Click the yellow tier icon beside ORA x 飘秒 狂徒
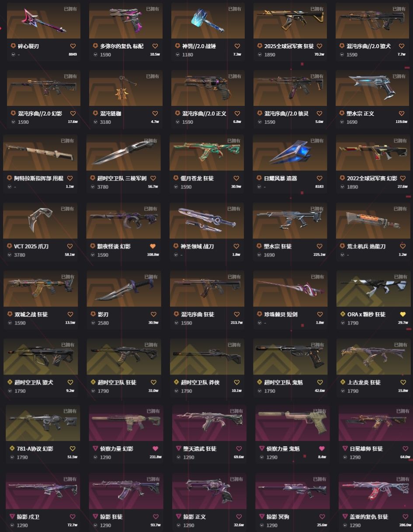This screenshot has width=413, height=532. (343, 314)
